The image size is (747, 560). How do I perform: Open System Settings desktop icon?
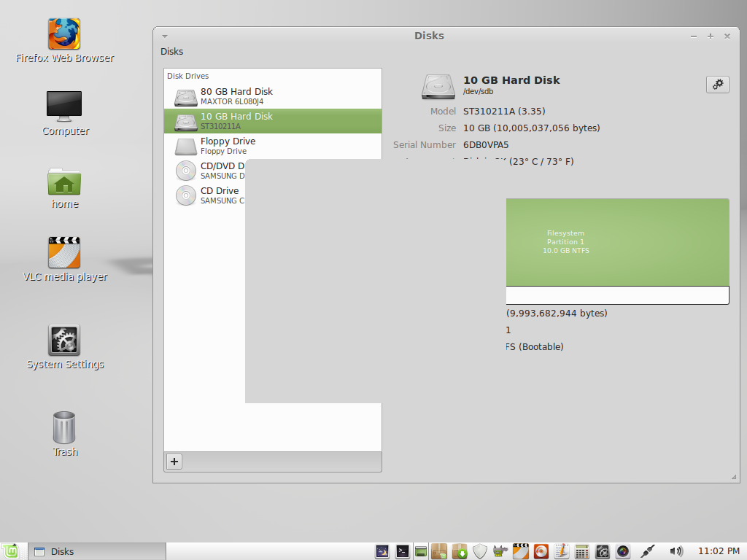pyautogui.click(x=65, y=348)
